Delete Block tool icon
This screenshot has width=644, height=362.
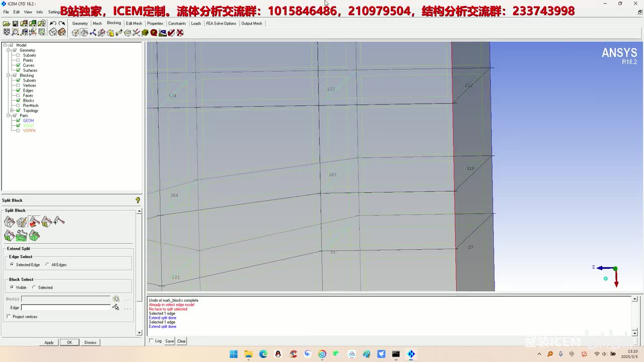tap(180, 33)
